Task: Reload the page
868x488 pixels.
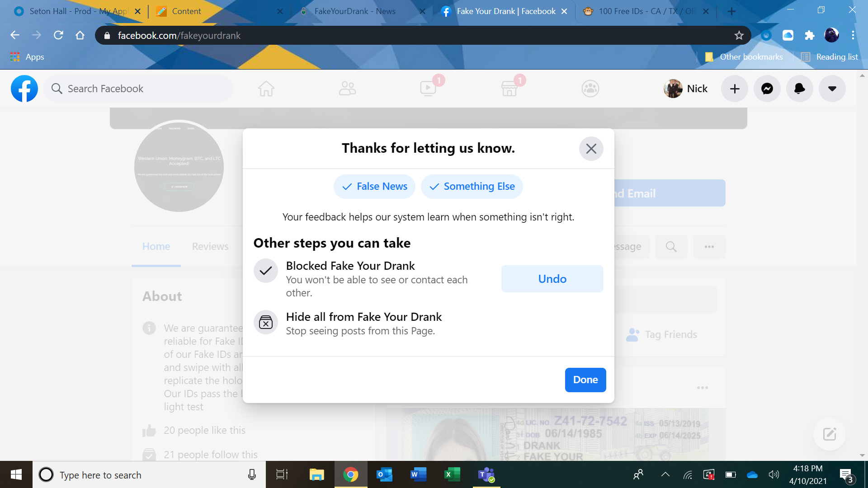Action: (58, 35)
